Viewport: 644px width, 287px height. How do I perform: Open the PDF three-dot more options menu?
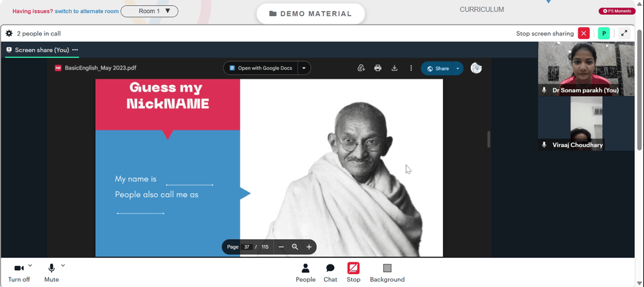(411, 68)
